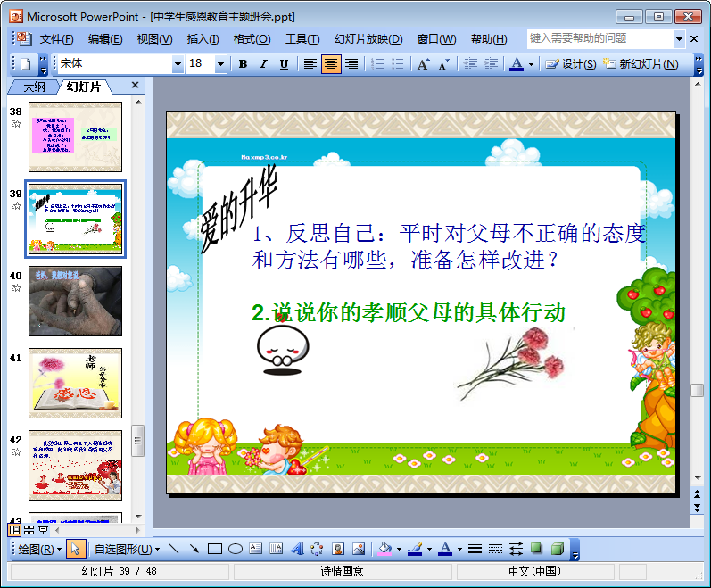Screen dimensions: 711x588
Task: Switch to Slide Sorter view icon
Action: pos(29,529)
